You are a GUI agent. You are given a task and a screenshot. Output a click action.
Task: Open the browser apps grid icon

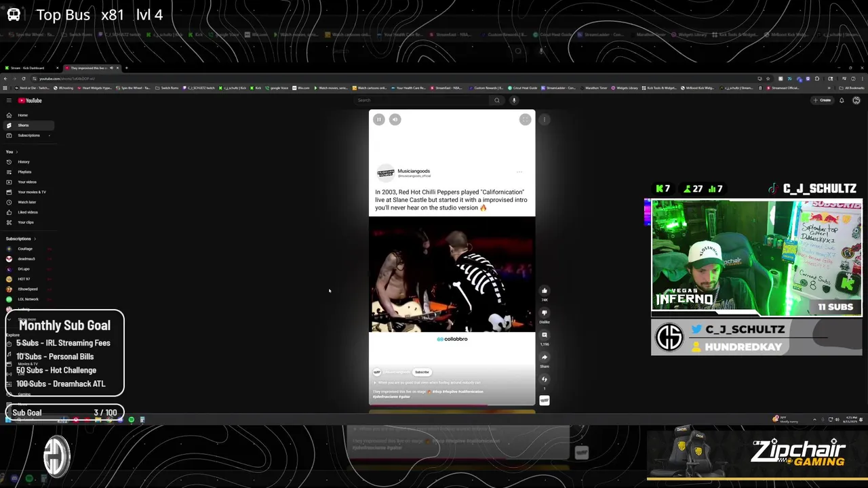click(6, 88)
